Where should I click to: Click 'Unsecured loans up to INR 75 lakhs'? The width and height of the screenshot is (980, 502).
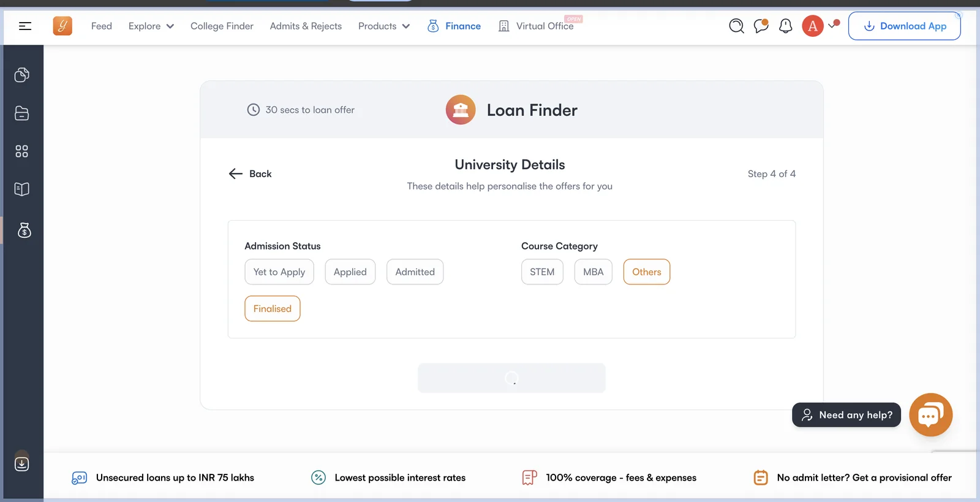[175, 477]
